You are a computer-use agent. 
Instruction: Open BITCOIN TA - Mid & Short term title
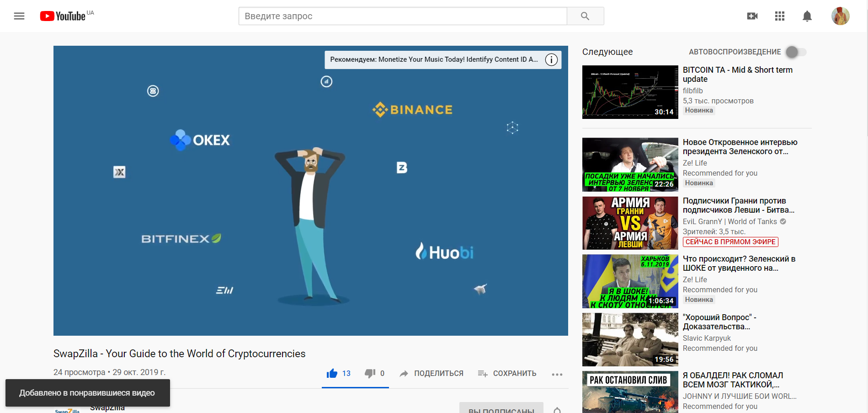(737, 75)
